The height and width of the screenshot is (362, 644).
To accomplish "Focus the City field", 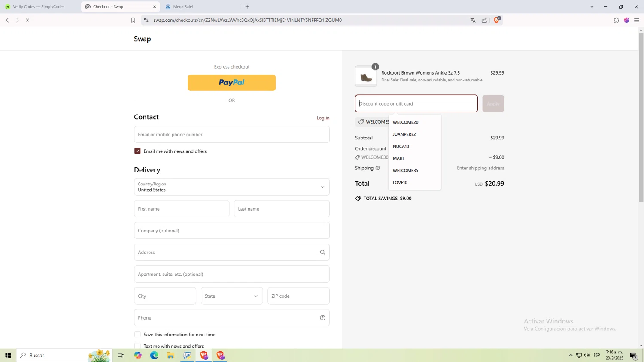I will tap(165, 296).
